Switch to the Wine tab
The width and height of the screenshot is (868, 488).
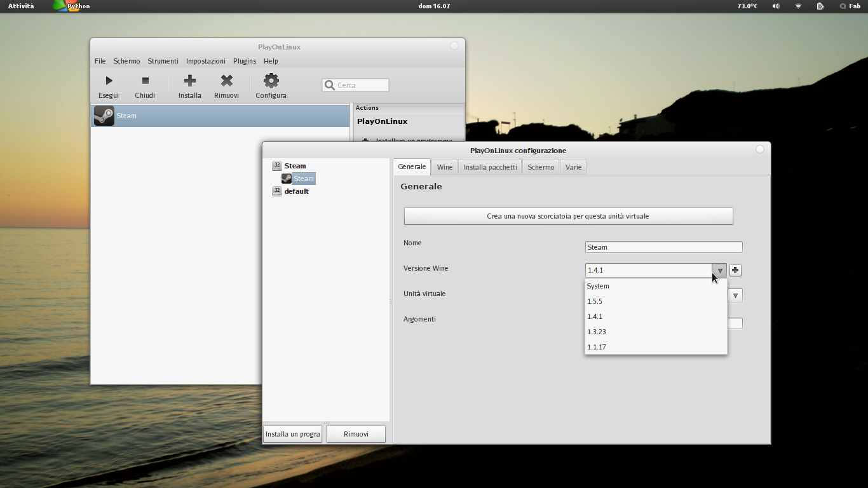pos(445,167)
